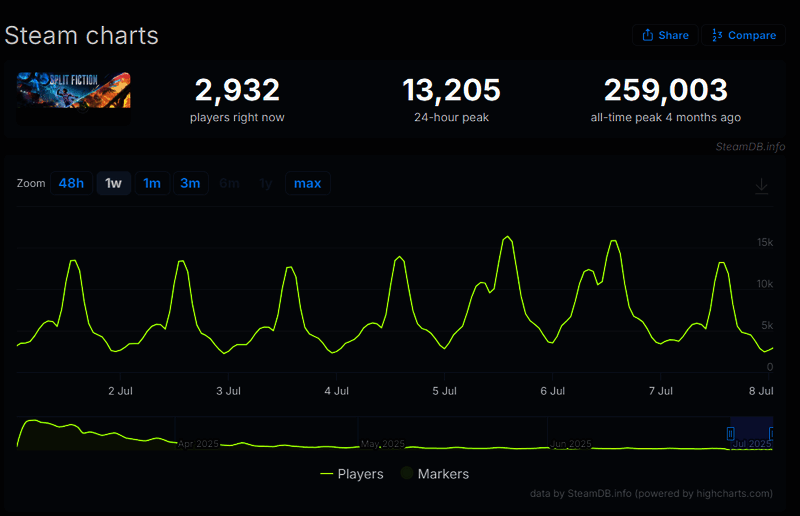
Task: Switch zoom to 3m
Action: 190,183
